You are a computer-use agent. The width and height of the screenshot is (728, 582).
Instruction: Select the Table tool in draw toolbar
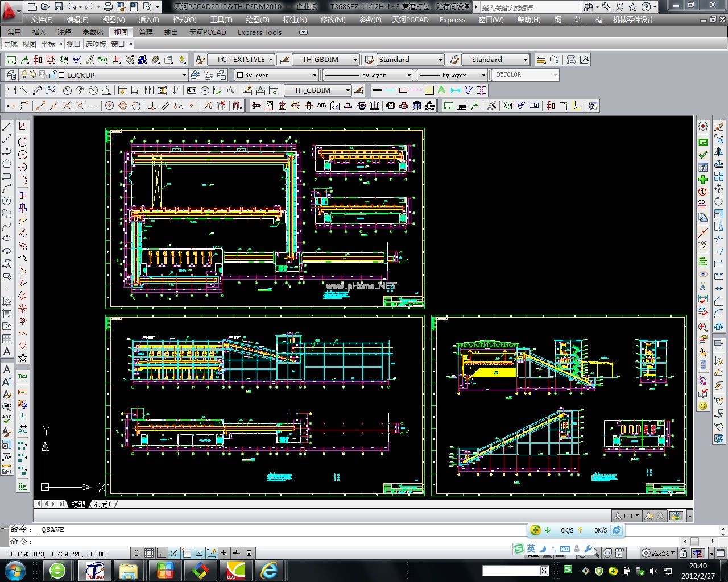click(7, 339)
